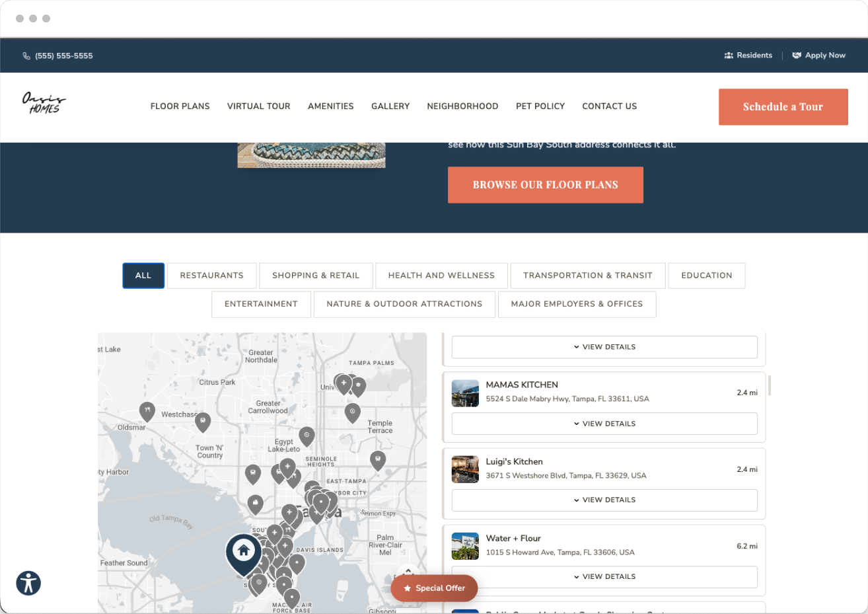Open the Gallery page
This screenshot has width=868, height=614.
(x=390, y=106)
